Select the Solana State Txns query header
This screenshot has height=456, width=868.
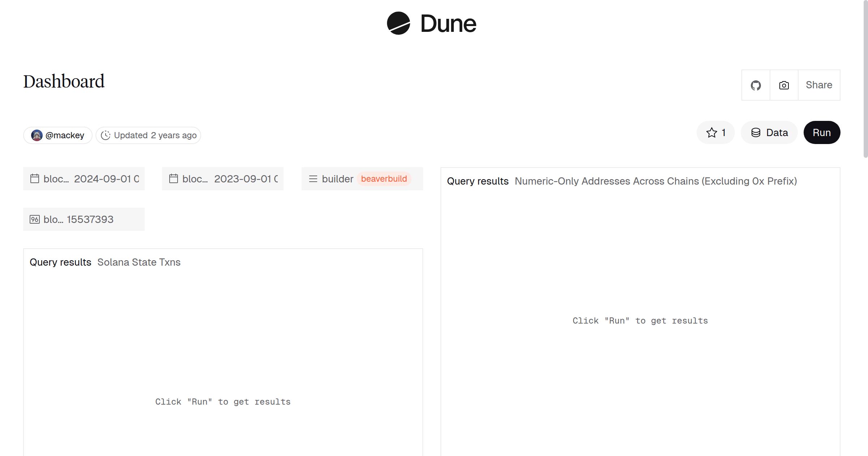pyautogui.click(x=139, y=262)
